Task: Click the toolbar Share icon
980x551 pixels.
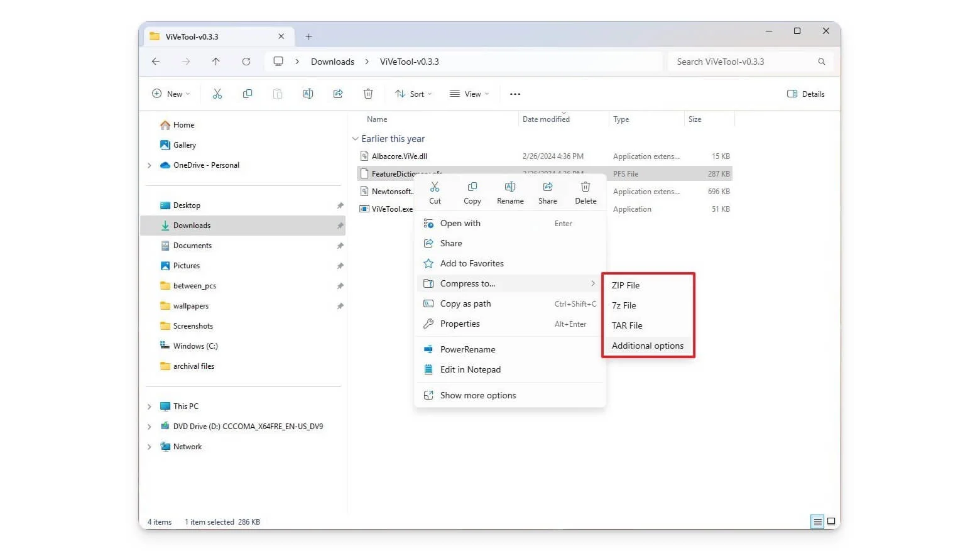Action: click(338, 94)
